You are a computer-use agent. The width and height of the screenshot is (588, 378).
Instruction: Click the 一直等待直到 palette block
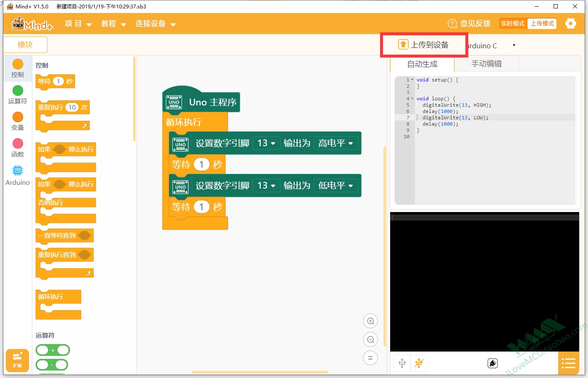pos(64,236)
